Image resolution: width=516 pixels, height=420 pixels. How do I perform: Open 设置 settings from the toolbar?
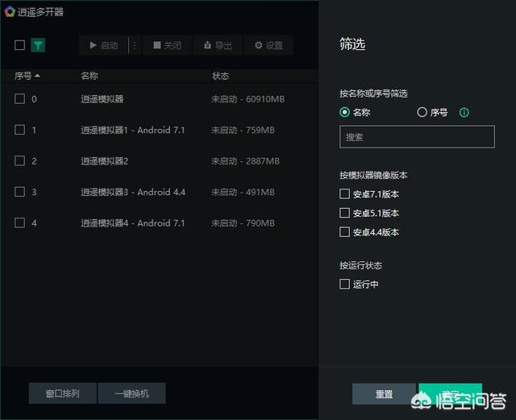click(268, 46)
